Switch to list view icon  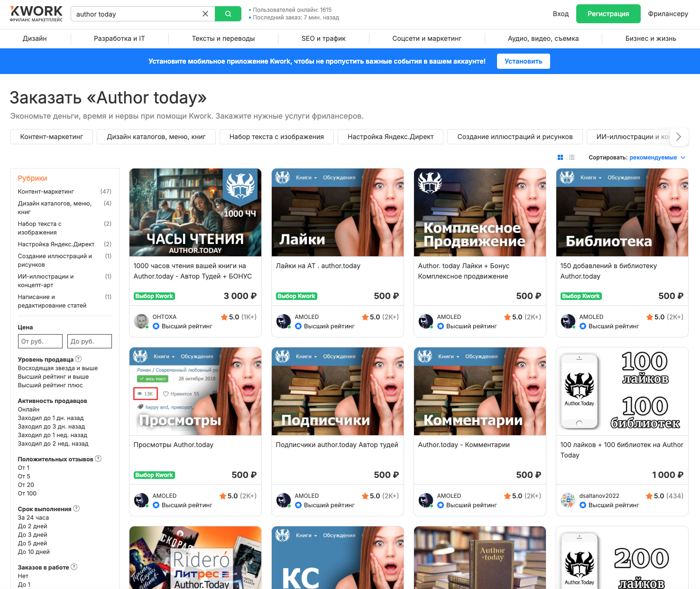[x=572, y=158]
